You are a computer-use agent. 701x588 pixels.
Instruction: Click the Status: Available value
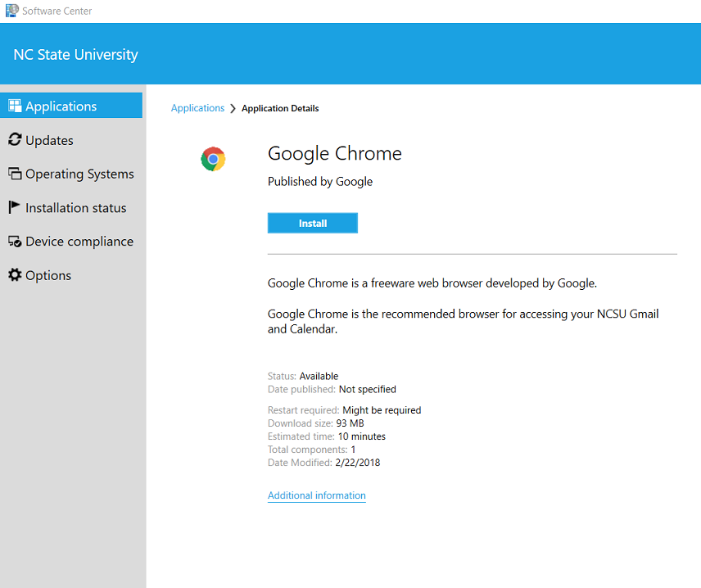[319, 376]
